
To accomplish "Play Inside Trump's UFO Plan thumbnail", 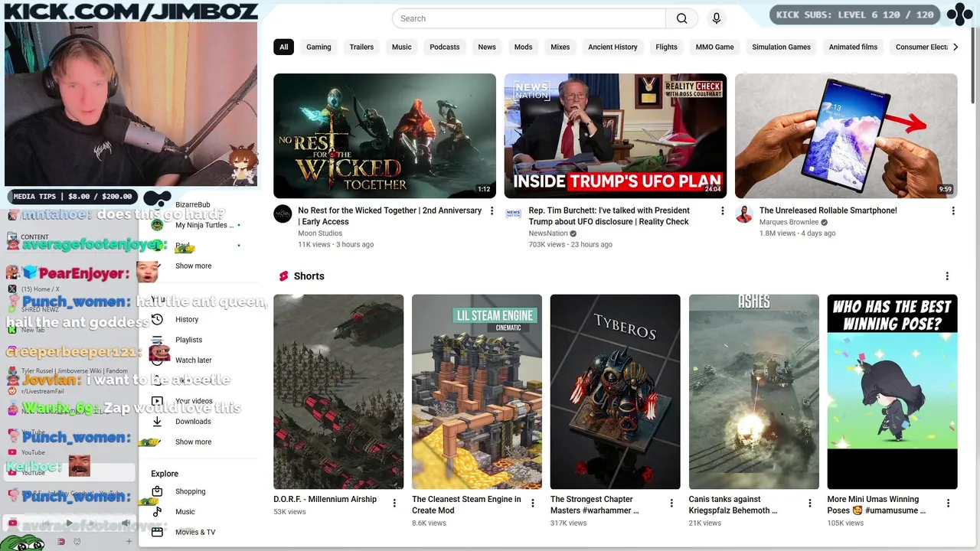I will coord(615,135).
